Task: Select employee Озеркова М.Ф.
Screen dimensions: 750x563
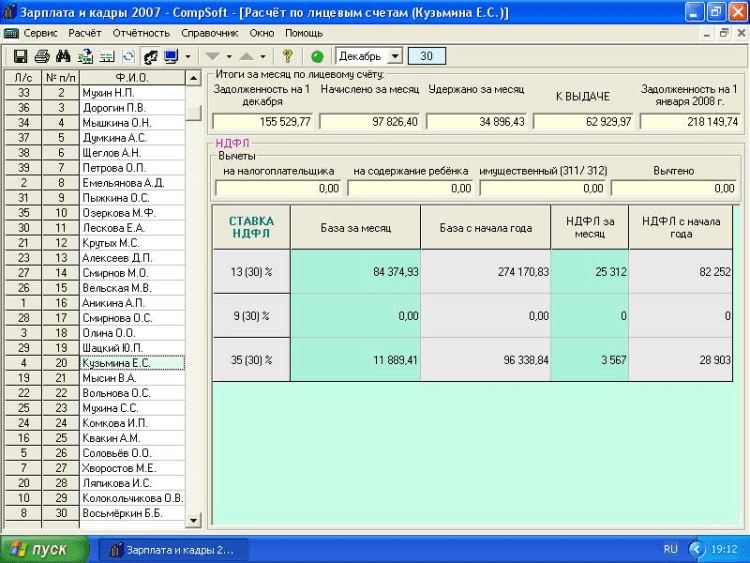Action: tap(132, 213)
